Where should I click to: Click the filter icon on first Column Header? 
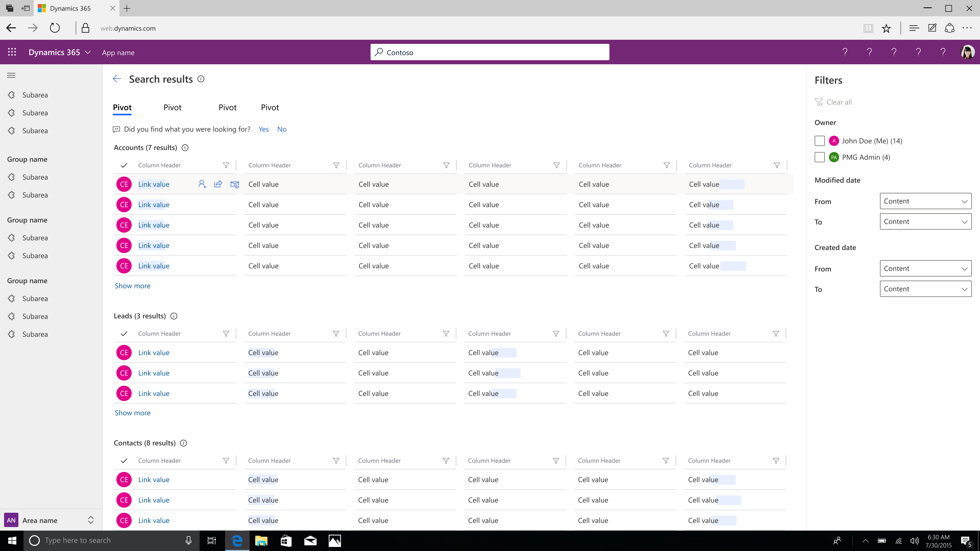coord(226,165)
